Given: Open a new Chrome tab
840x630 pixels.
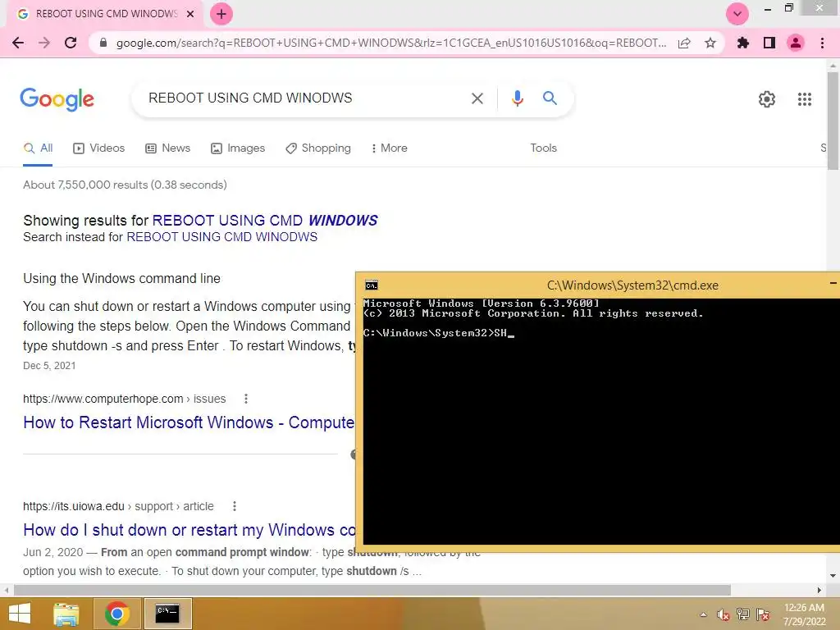Looking at the screenshot, I should (221, 14).
